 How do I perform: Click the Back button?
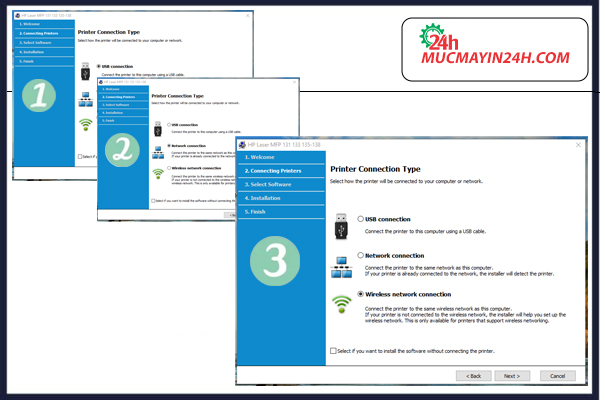(474, 376)
